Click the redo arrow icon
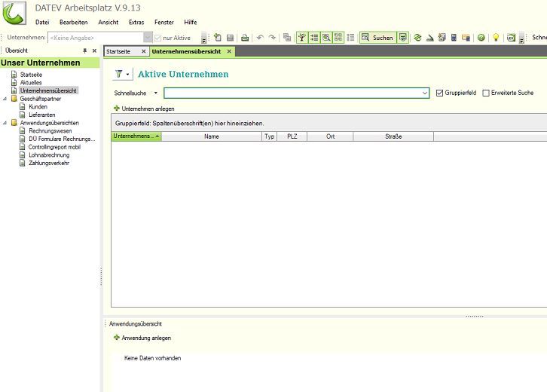547x392 pixels. pyautogui.click(x=272, y=38)
